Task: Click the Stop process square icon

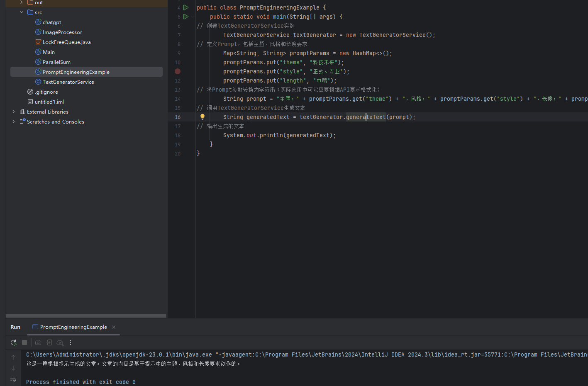Action: pos(24,342)
